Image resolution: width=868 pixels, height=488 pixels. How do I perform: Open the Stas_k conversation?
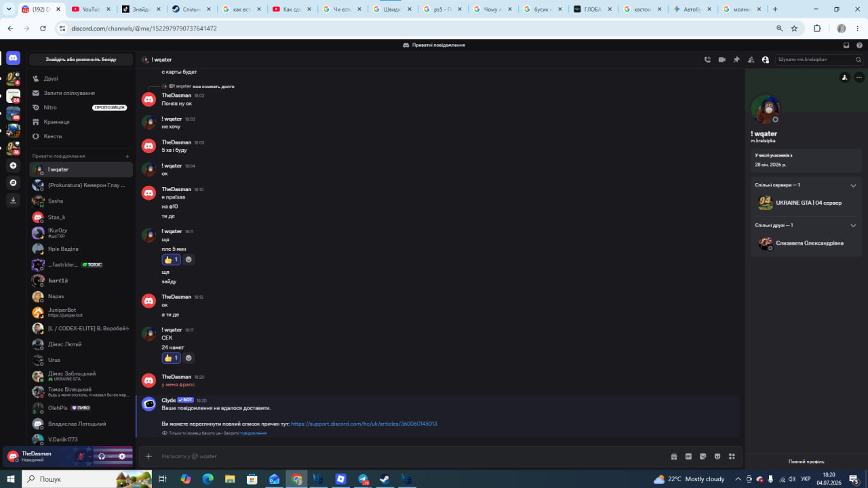[x=81, y=218]
